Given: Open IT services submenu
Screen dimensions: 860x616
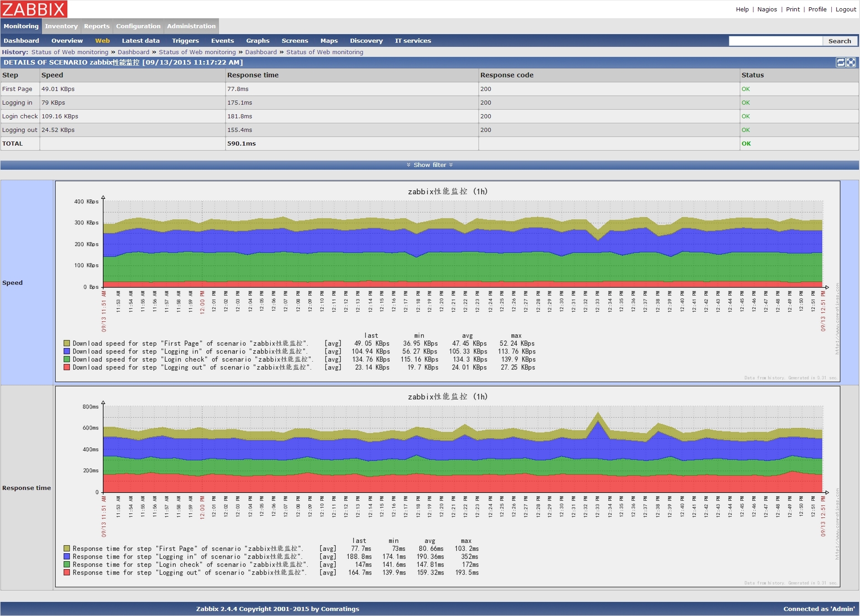Looking at the screenshot, I should pyautogui.click(x=413, y=40).
